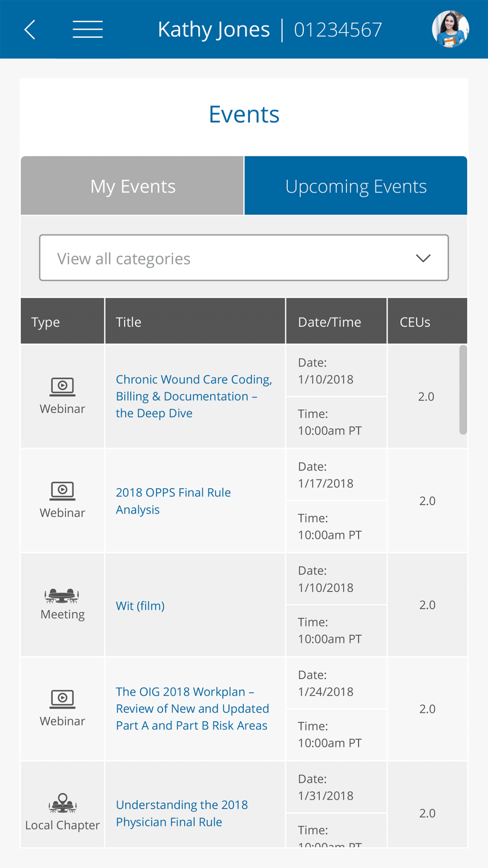
Task: Click the Type column header
Action: [x=45, y=321]
